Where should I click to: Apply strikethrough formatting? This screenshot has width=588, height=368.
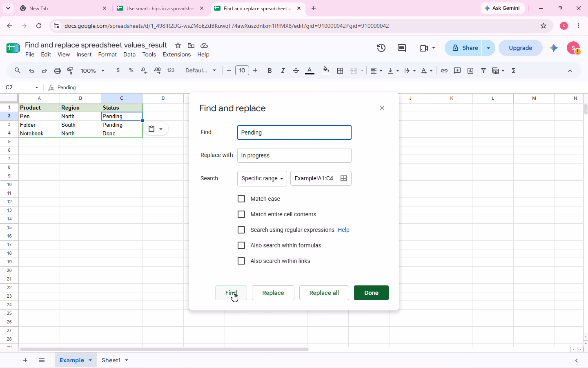296,71
